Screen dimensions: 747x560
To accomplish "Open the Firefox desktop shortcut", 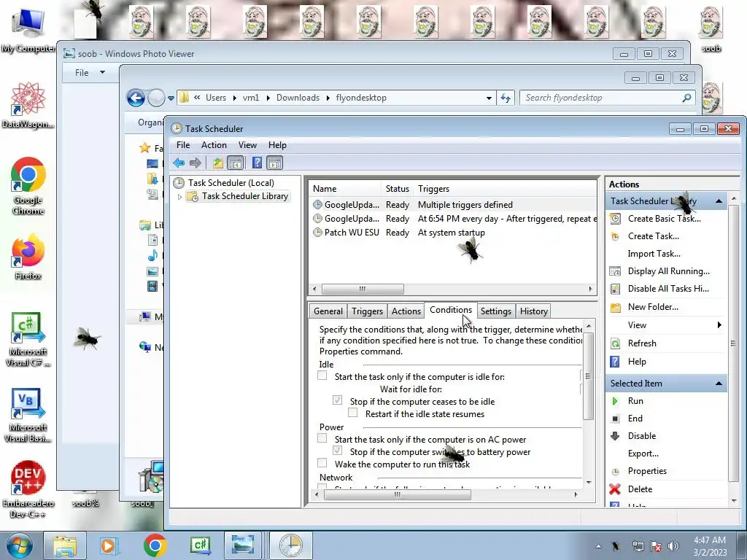I will [28, 257].
